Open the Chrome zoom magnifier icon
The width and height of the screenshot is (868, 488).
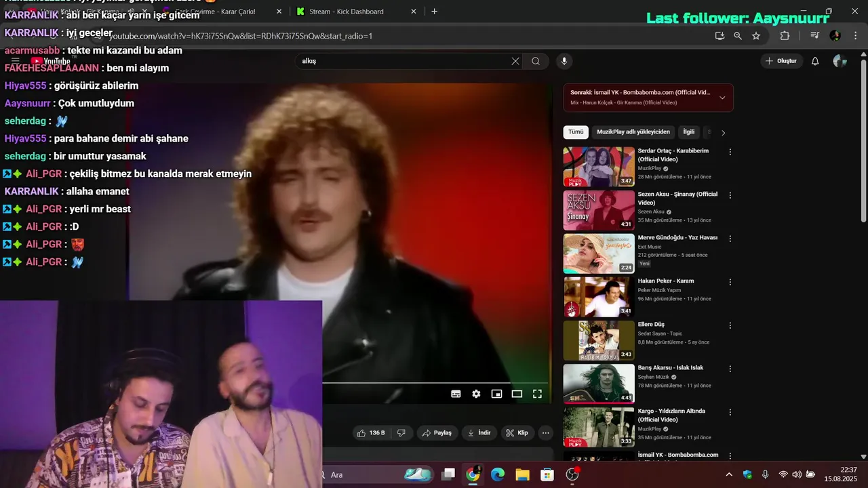pos(738,36)
